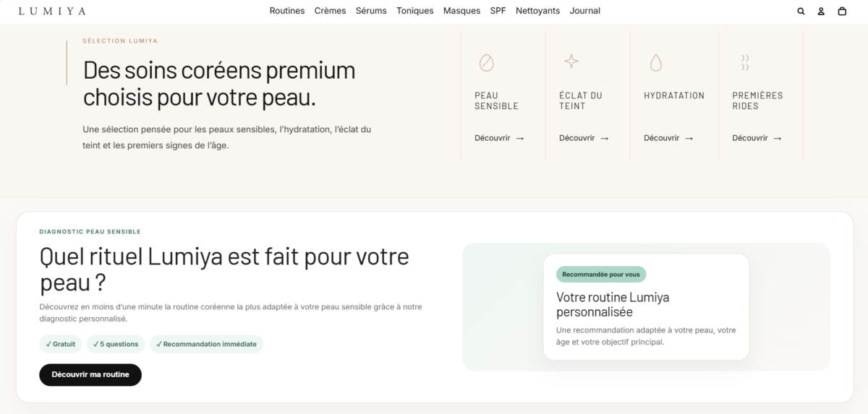This screenshot has width=868, height=414.
Task: Open the SPF menu item
Action: click(x=498, y=11)
